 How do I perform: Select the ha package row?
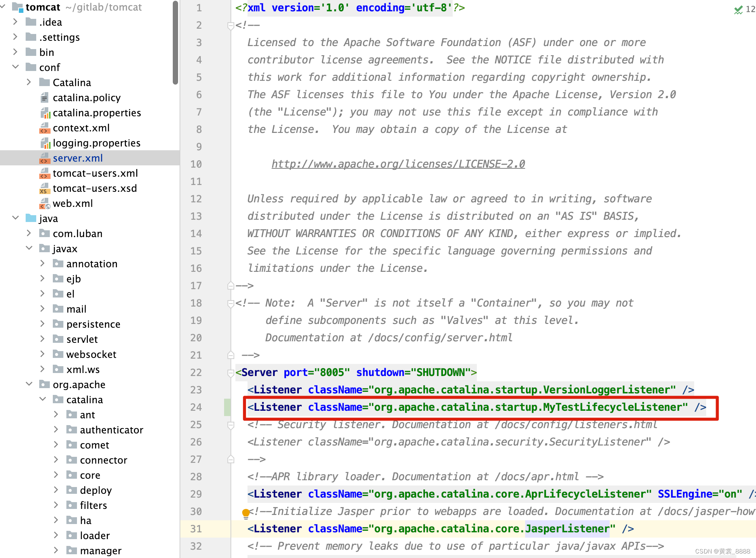point(90,520)
